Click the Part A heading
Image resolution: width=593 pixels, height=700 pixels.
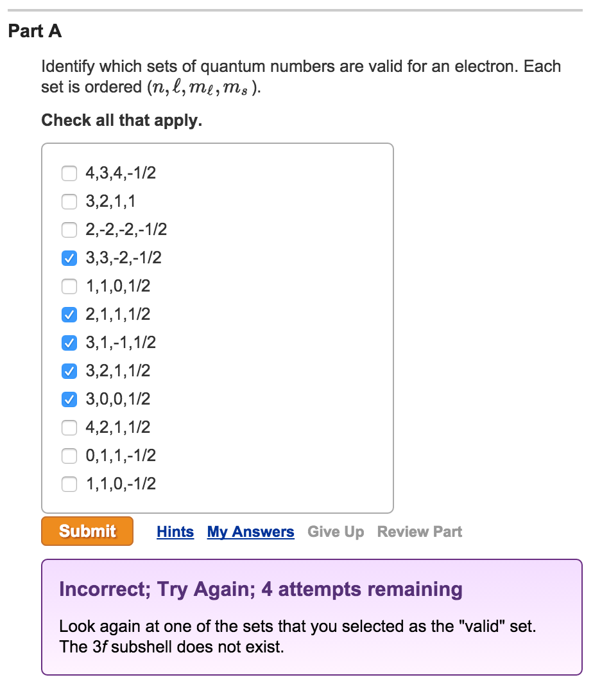tap(35, 31)
